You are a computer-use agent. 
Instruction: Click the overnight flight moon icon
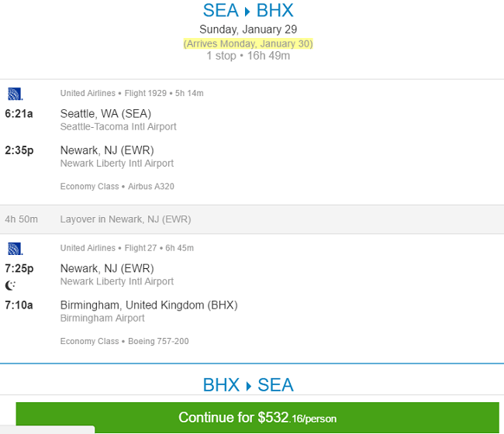click(10, 285)
